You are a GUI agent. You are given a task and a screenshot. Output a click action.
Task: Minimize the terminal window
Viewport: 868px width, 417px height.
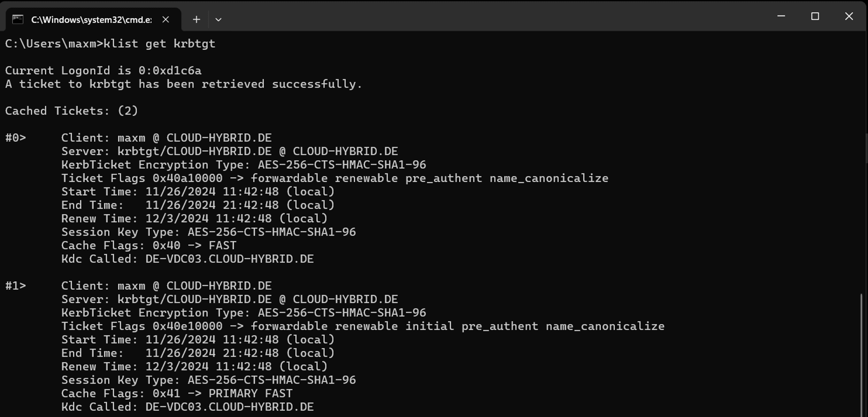[x=781, y=16]
